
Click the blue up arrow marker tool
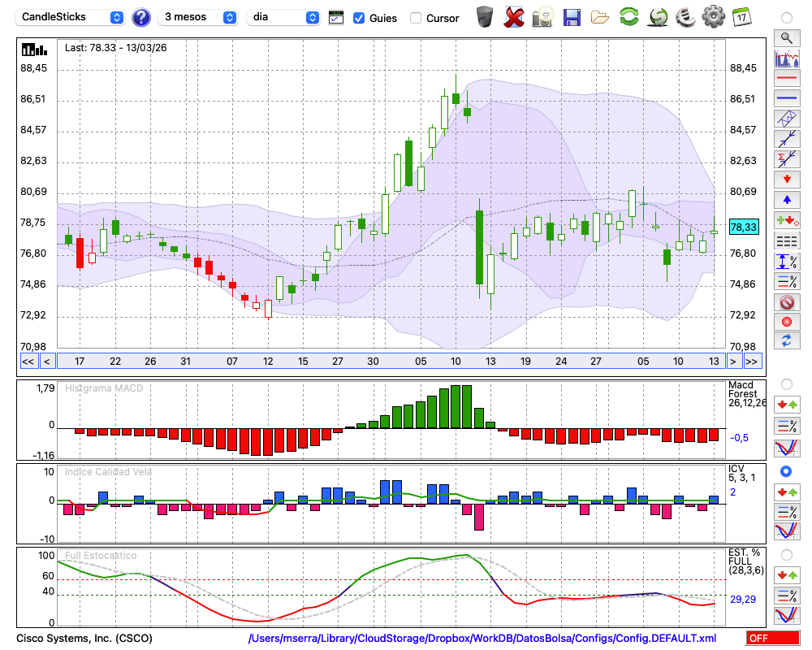tap(786, 199)
